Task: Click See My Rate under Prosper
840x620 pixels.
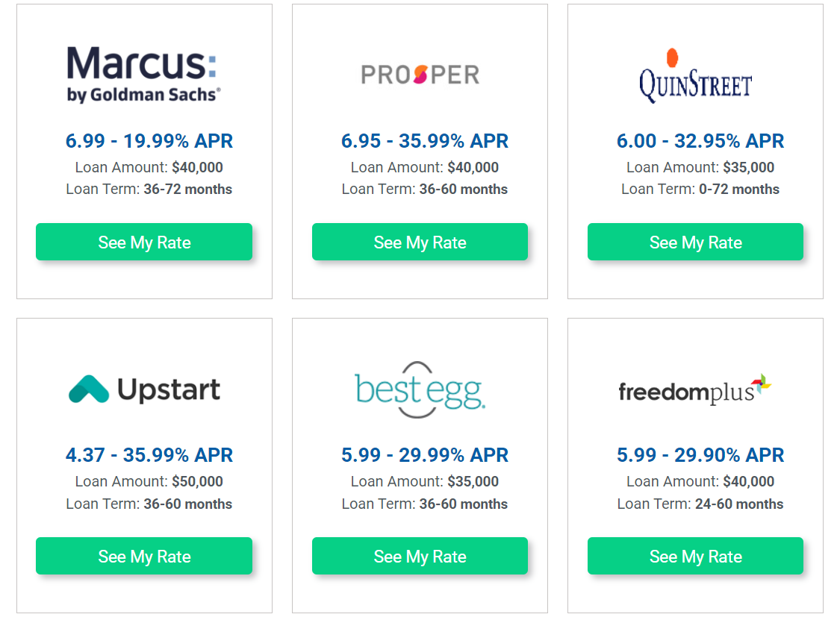Action: pyautogui.click(x=420, y=242)
